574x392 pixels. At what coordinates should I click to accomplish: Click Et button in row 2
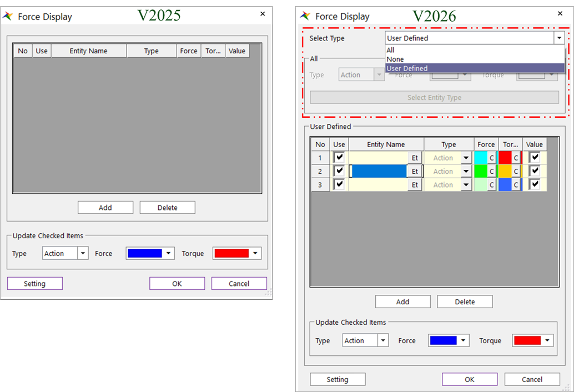(x=415, y=172)
